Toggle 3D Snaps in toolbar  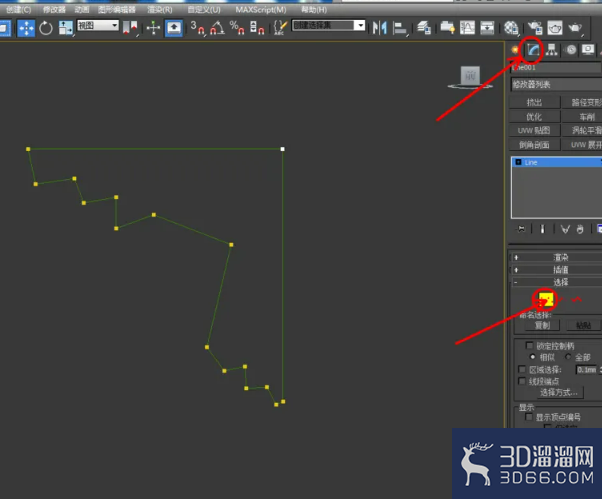[x=197, y=28]
